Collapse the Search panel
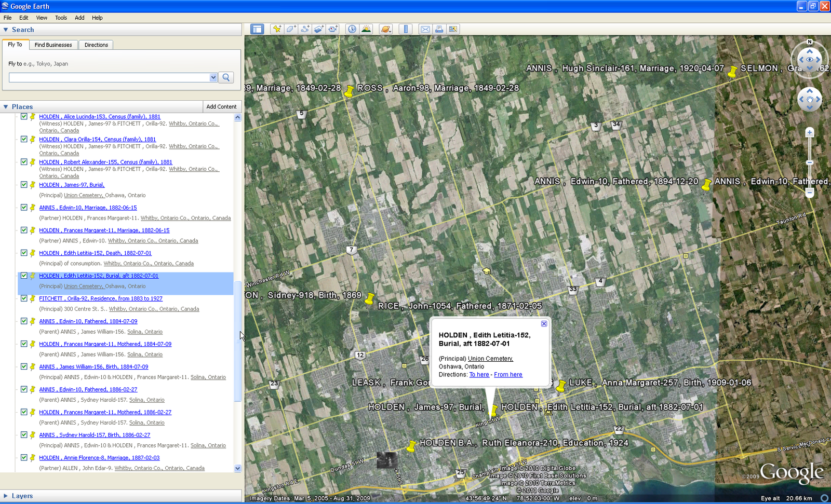 [x=6, y=30]
